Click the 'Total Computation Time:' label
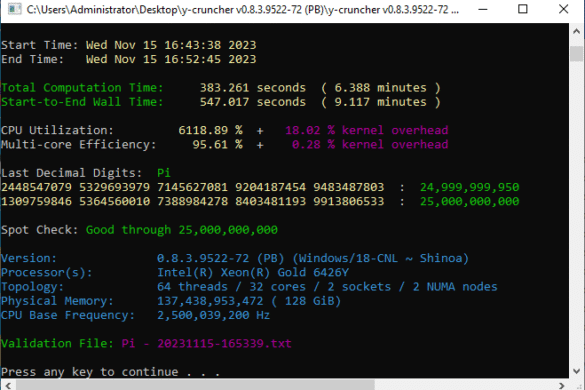Image resolution: width=585 pixels, height=390 pixels. pos(82,88)
